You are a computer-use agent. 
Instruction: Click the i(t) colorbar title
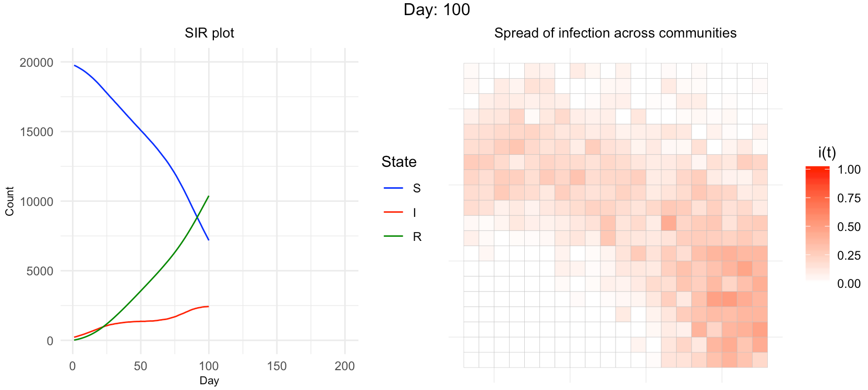coord(827,152)
